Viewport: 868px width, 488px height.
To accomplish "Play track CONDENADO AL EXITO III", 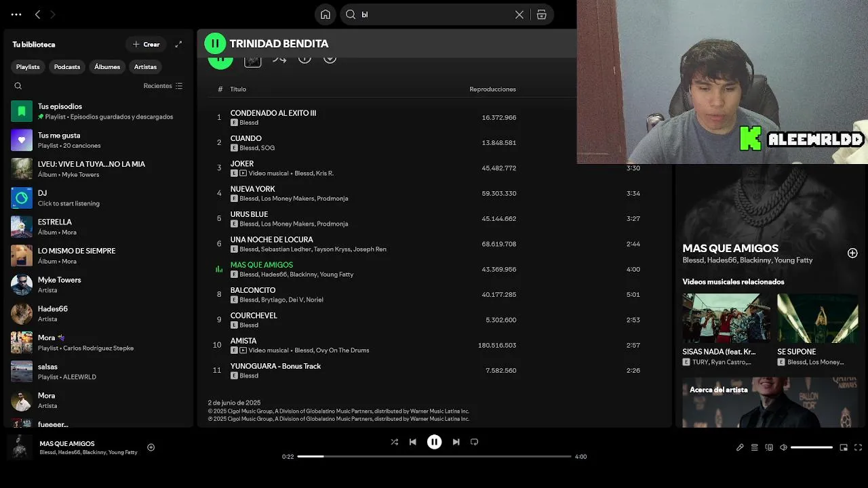I will click(273, 113).
